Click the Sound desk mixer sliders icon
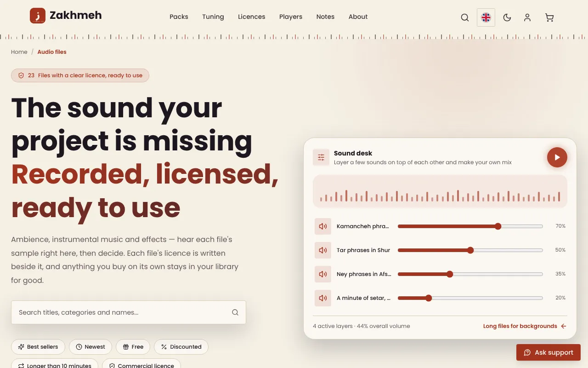This screenshot has height=368, width=588. point(321,157)
